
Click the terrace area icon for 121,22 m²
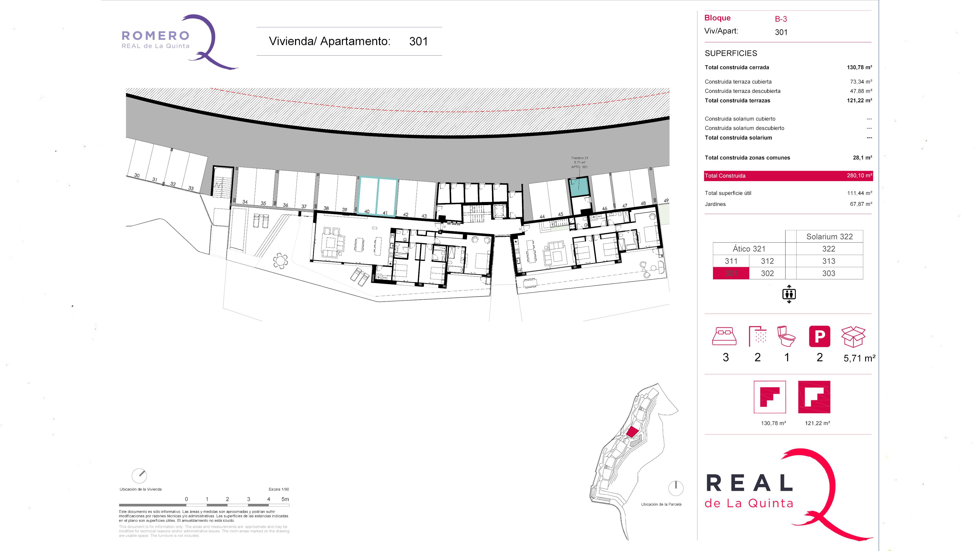click(814, 397)
